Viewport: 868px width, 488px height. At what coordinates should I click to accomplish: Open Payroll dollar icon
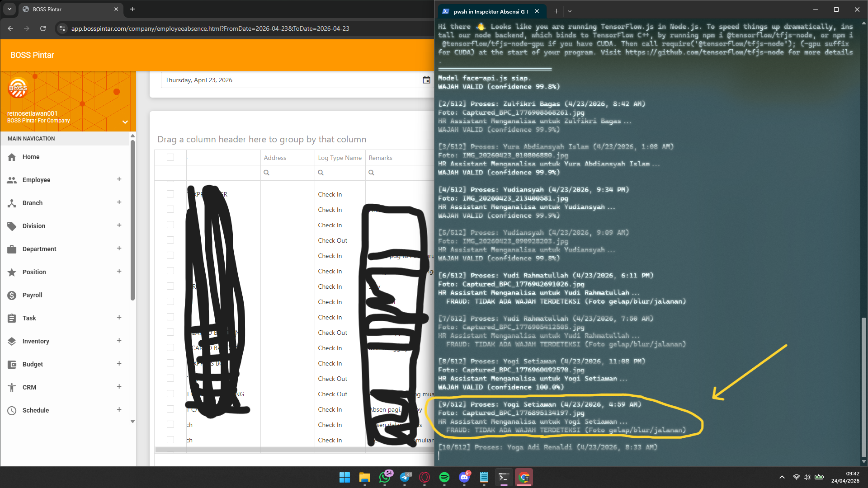(x=12, y=296)
